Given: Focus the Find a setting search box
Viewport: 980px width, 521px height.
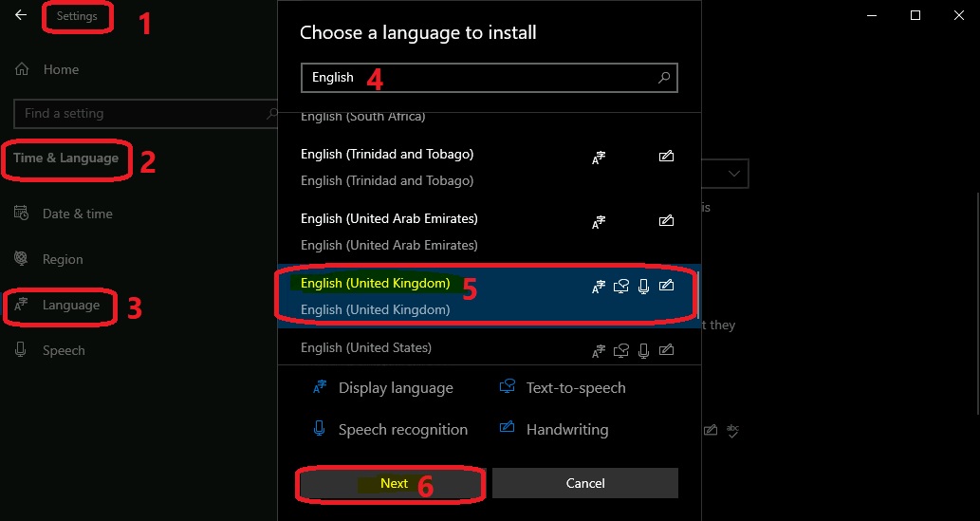Looking at the screenshot, I should pyautogui.click(x=145, y=113).
